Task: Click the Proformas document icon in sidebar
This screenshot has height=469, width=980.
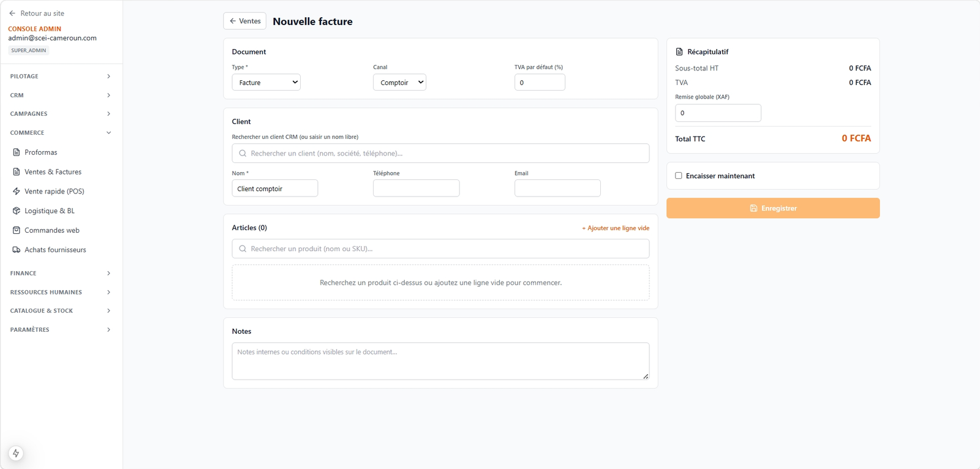Action: 17,152
